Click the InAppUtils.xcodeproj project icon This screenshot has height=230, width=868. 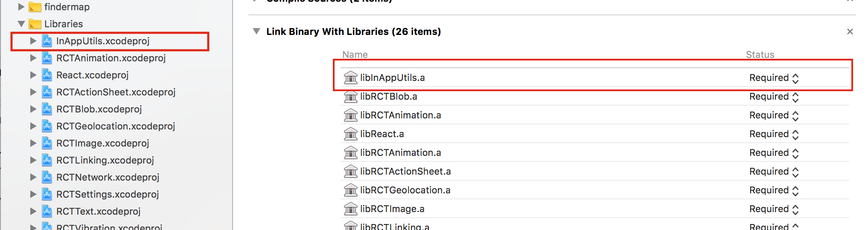pos(47,41)
